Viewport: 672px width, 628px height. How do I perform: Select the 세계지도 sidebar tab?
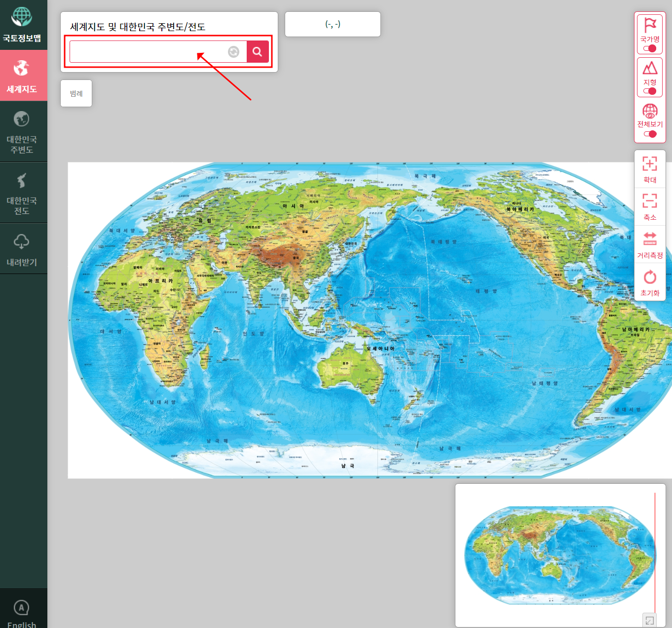click(x=23, y=76)
